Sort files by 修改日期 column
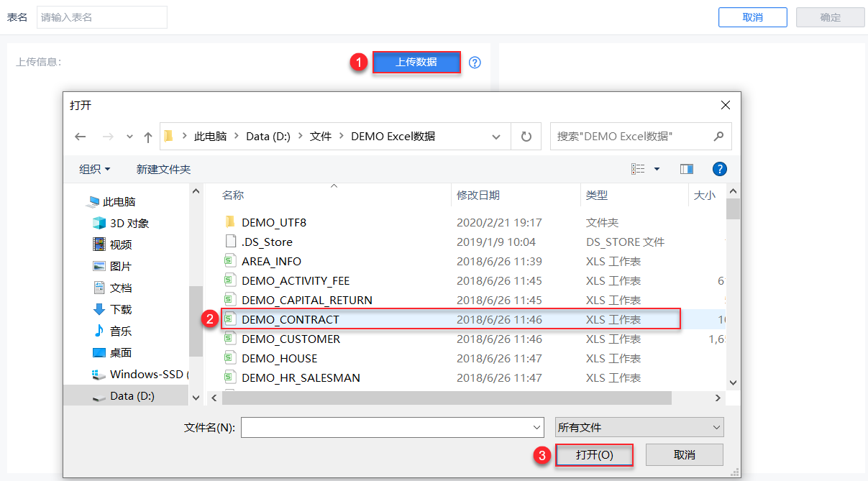Screen dimensions: 868x481 click(x=478, y=195)
